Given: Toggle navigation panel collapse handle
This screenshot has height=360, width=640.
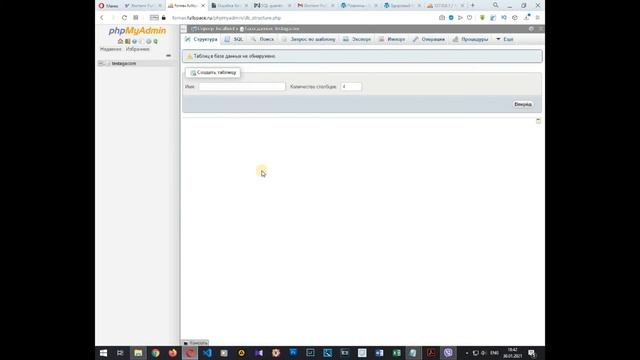Looking at the screenshot, I should coord(184,29).
